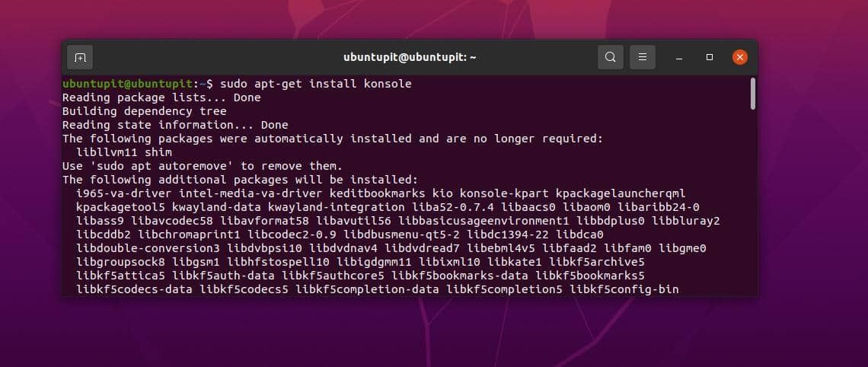Click the terminal vertical scrollbar thumb

pos(752,94)
